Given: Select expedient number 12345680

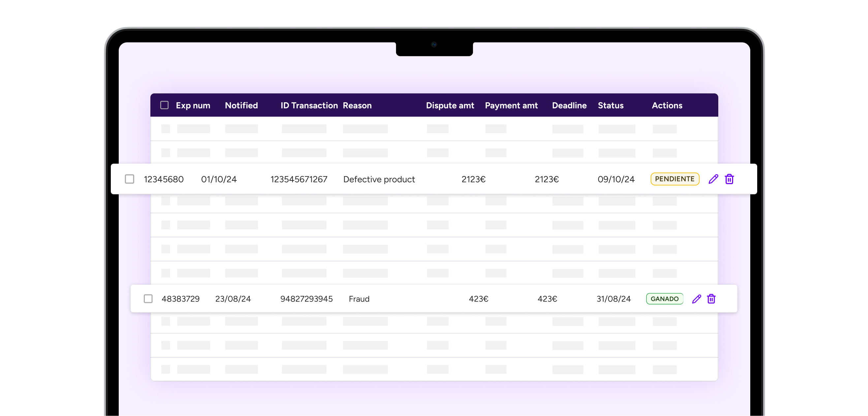Looking at the screenshot, I should (x=164, y=179).
